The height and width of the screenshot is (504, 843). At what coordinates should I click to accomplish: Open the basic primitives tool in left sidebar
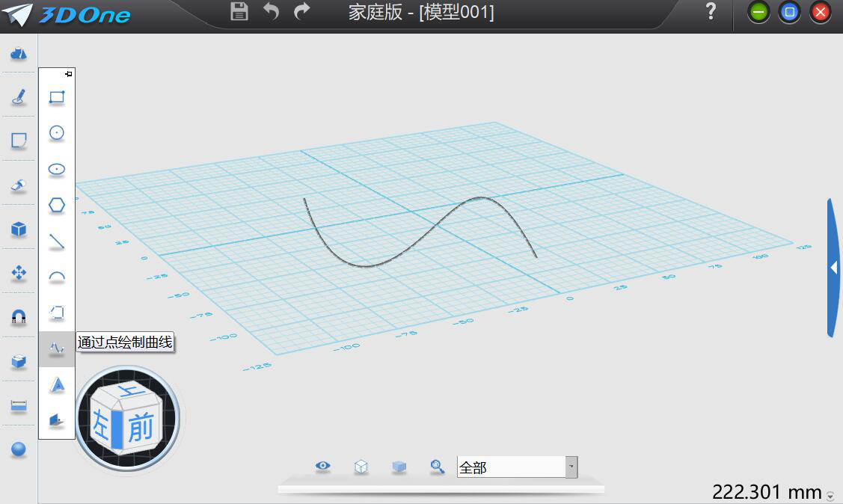pyautogui.click(x=18, y=53)
